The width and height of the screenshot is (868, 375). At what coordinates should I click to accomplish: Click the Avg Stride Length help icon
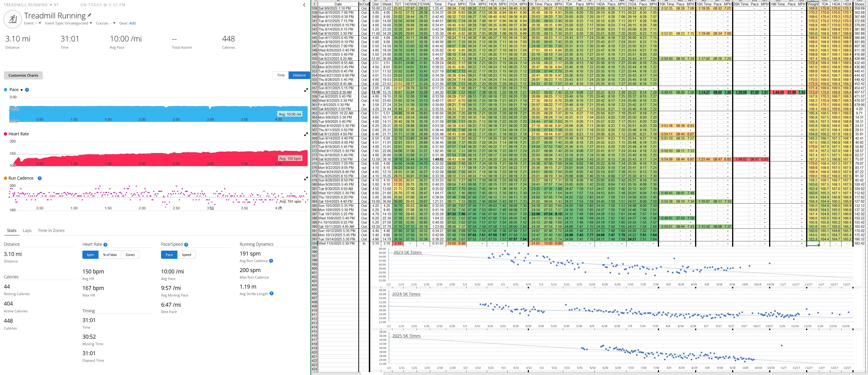pyautogui.click(x=271, y=294)
